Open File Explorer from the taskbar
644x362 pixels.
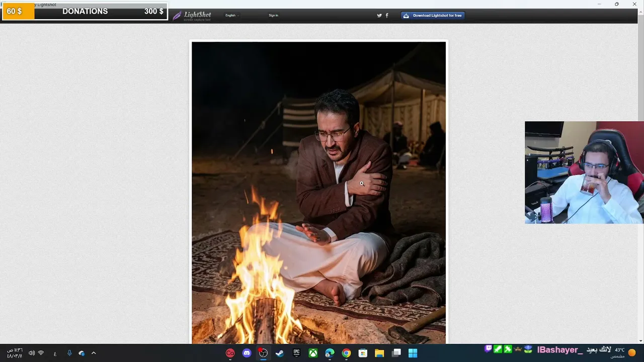click(x=379, y=353)
